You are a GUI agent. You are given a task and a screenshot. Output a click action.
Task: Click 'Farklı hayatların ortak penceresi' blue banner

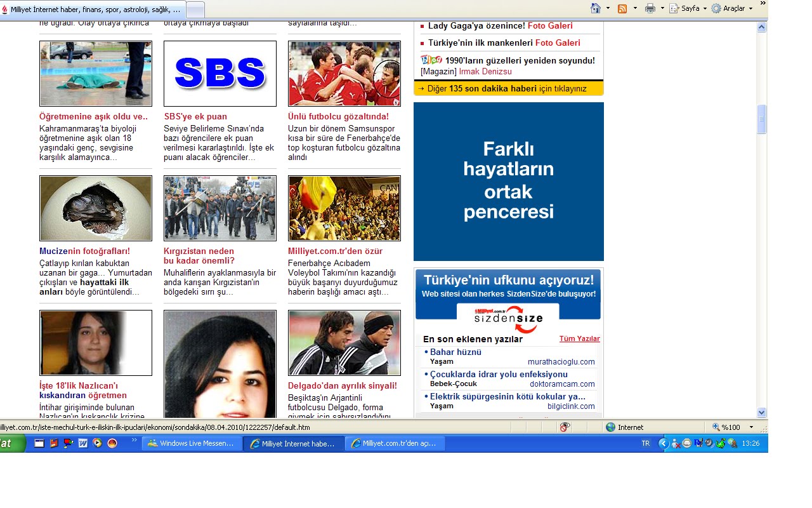coord(509,182)
